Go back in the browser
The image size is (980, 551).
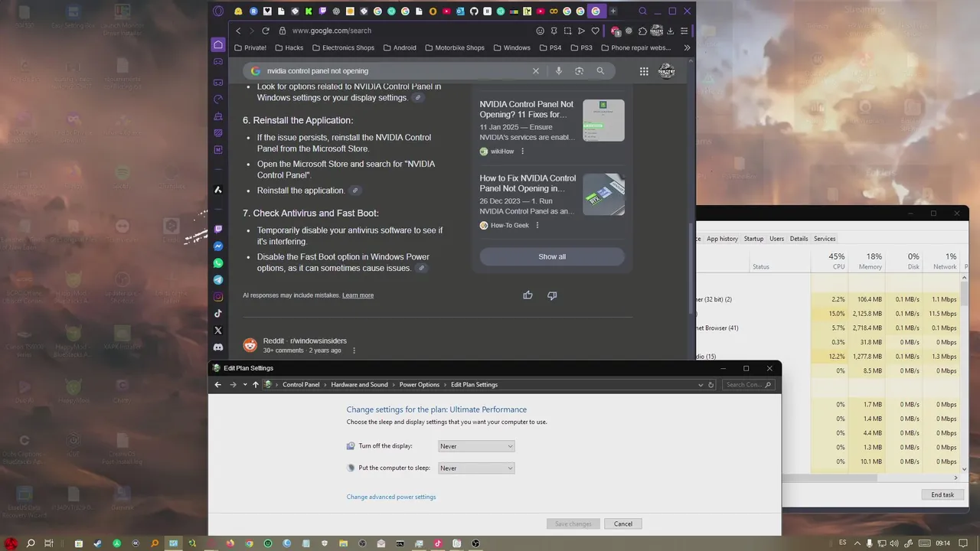click(238, 31)
